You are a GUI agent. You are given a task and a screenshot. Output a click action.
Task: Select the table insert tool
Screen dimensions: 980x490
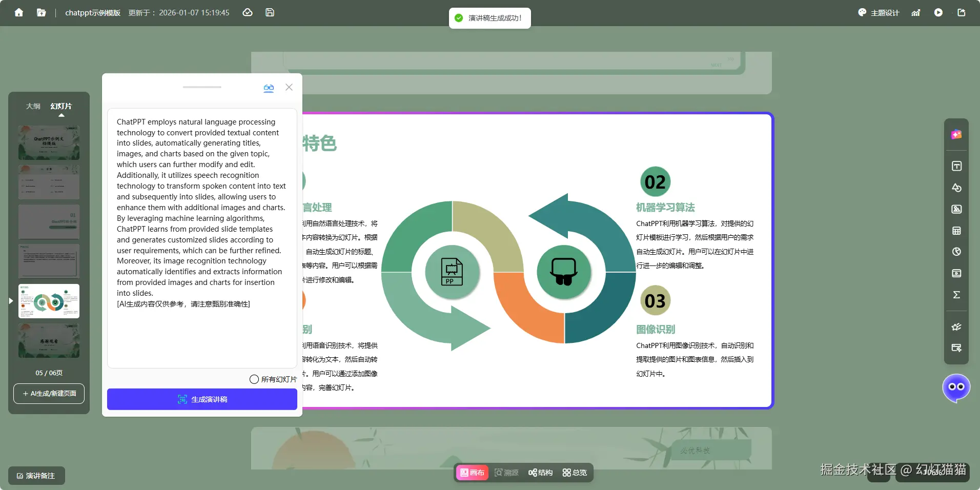pyautogui.click(x=956, y=231)
